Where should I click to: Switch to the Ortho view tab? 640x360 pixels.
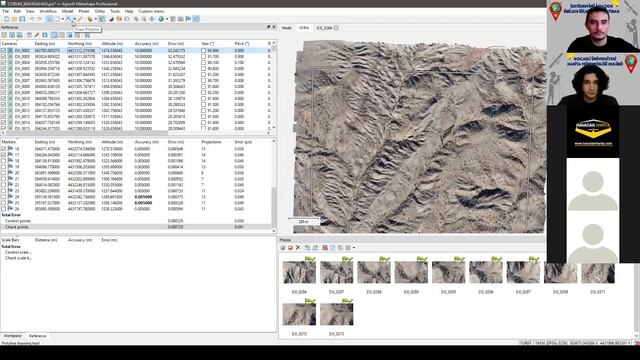(x=304, y=28)
